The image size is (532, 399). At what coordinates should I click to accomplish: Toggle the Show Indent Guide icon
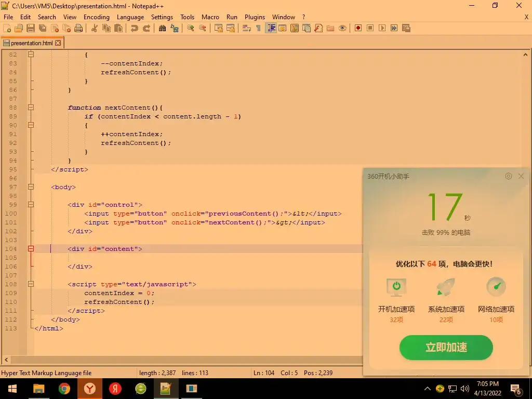click(271, 28)
